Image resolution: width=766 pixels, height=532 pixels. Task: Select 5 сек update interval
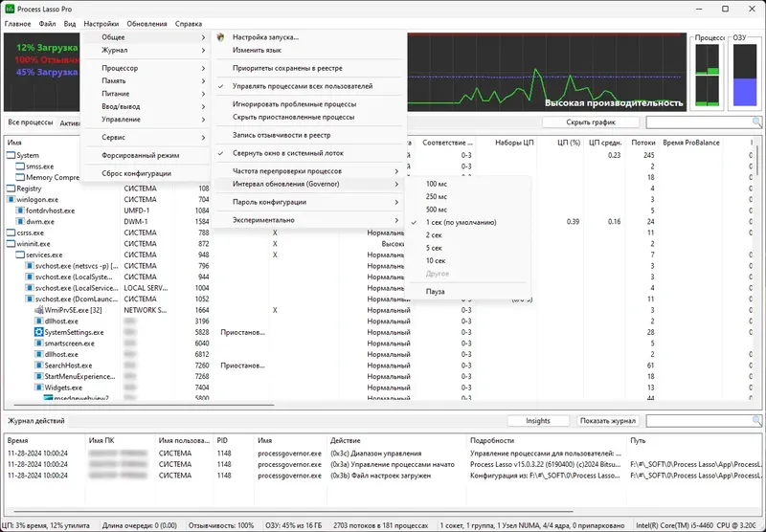[467, 248]
